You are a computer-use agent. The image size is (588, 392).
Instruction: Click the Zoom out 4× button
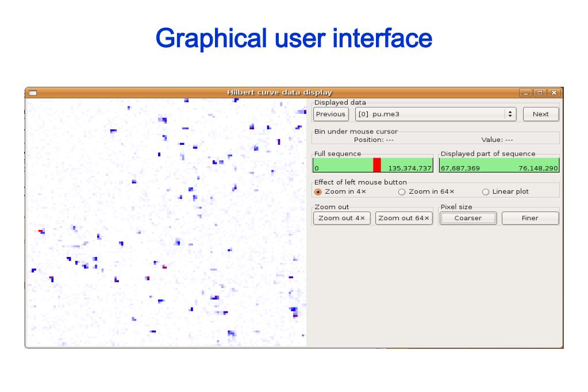coord(341,218)
